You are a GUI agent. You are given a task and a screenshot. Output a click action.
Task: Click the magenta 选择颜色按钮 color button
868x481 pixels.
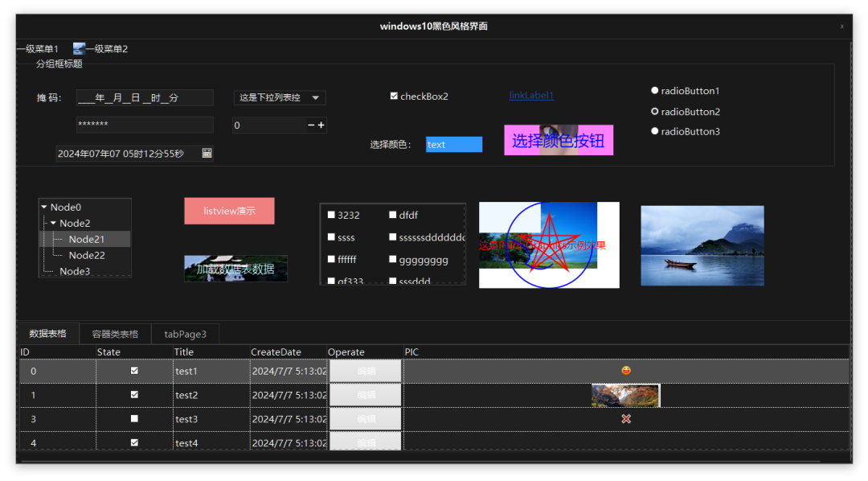point(558,140)
